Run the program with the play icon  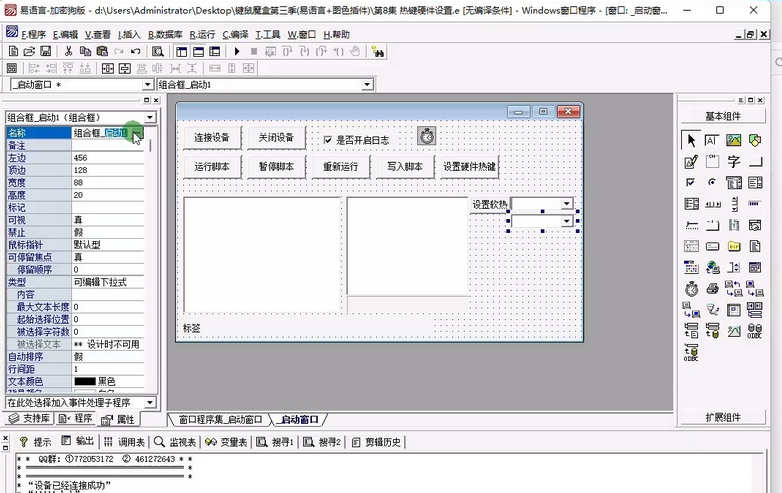click(237, 51)
